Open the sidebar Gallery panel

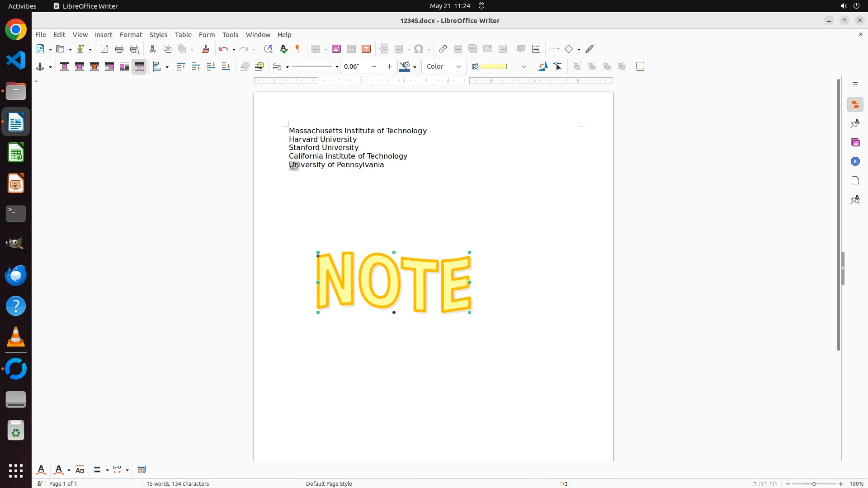(855, 143)
